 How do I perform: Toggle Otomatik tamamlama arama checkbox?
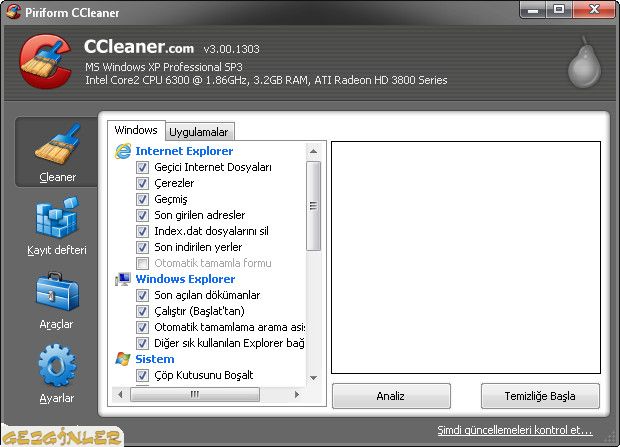click(142, 327)
